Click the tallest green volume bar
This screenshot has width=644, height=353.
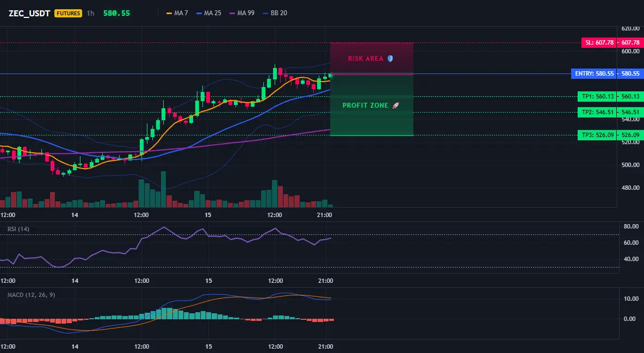point(164,189)
